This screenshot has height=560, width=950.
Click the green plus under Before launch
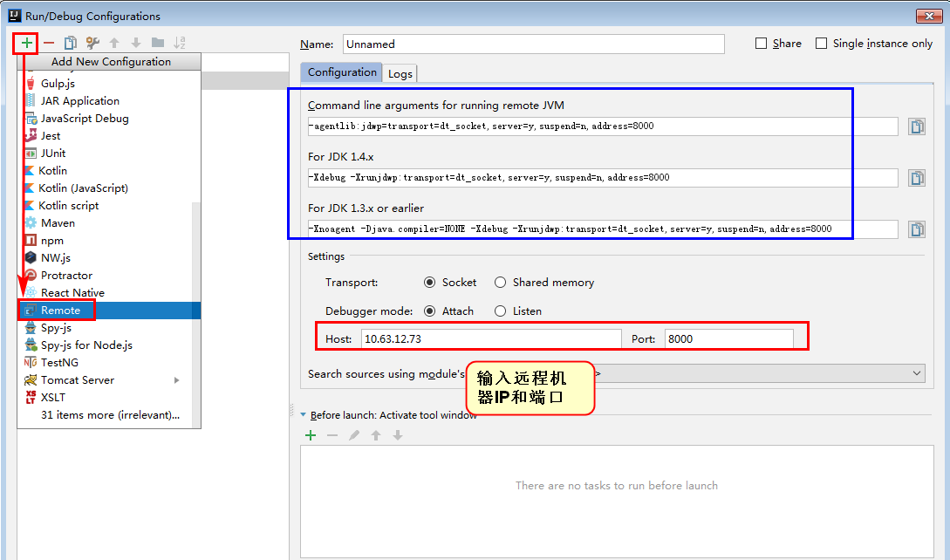coord(310,435)
